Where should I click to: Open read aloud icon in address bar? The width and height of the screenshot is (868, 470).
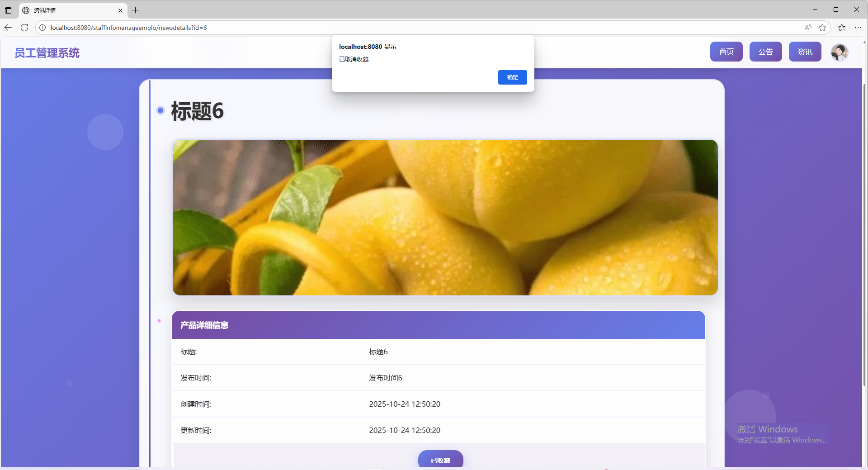click(808, 28)
